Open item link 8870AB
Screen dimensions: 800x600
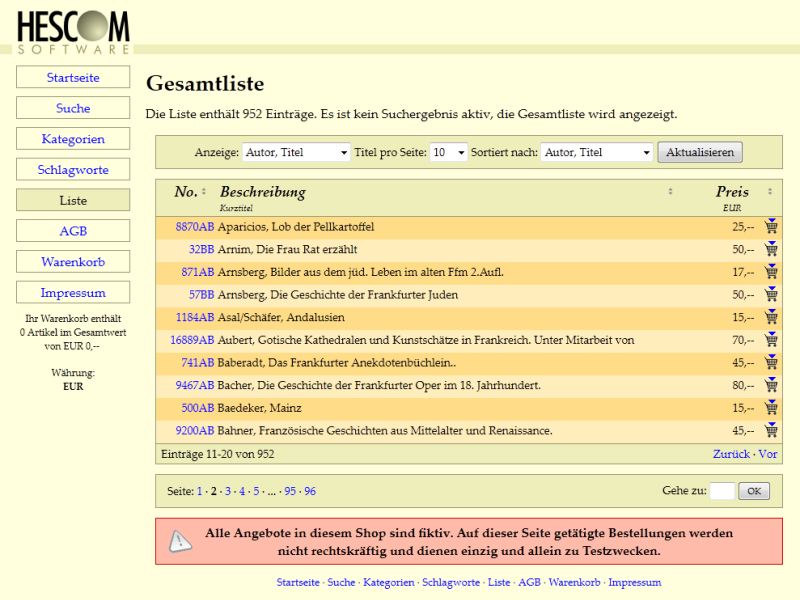click(194, 227)
